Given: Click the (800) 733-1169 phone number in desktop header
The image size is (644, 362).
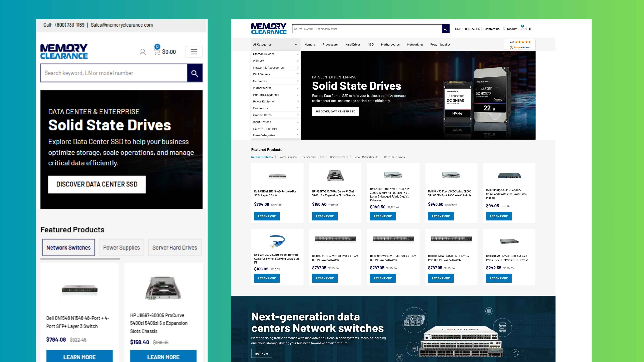Looking at the screenshot, I should click(x=472, y=29).
